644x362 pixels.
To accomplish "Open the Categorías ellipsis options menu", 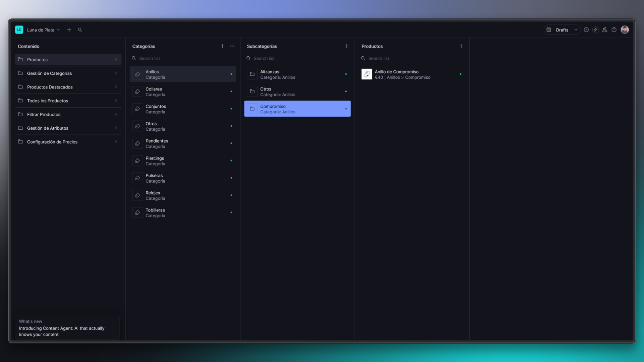I will point(232,46).
